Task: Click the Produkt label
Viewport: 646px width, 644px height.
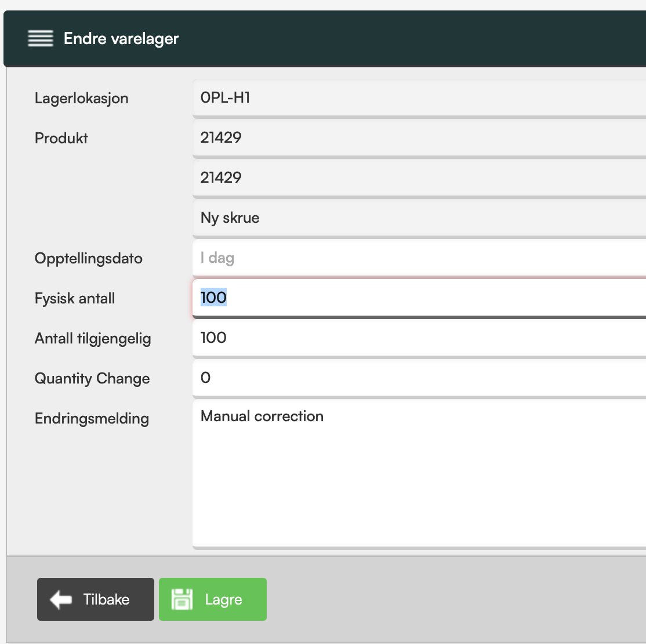Action: point(61,139)
